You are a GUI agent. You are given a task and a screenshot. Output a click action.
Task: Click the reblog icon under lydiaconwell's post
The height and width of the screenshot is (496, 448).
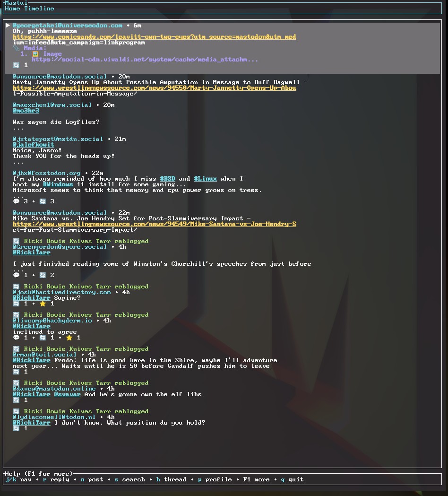(17, 428)
